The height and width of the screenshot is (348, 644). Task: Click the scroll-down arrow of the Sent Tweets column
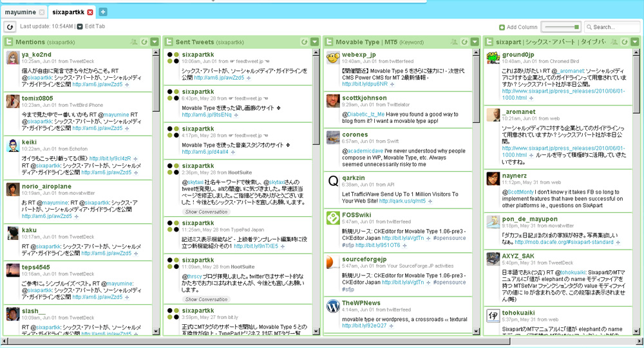pos(316,331)
